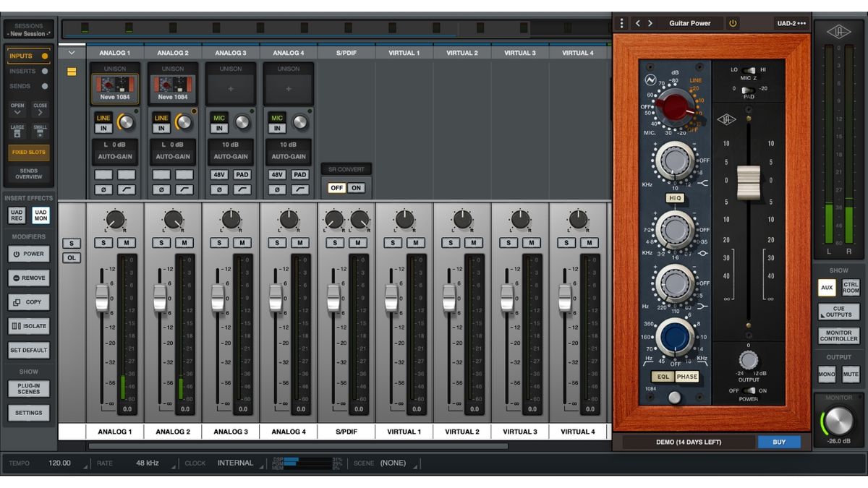Click the COPY modifier button
868x488 pixels.
[x=29, y=302]
